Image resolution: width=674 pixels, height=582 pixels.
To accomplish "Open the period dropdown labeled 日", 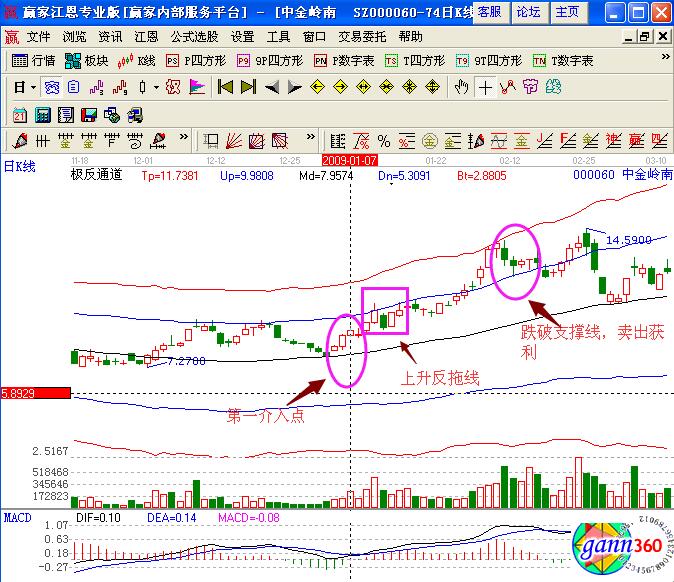I will tap(24, 87).
